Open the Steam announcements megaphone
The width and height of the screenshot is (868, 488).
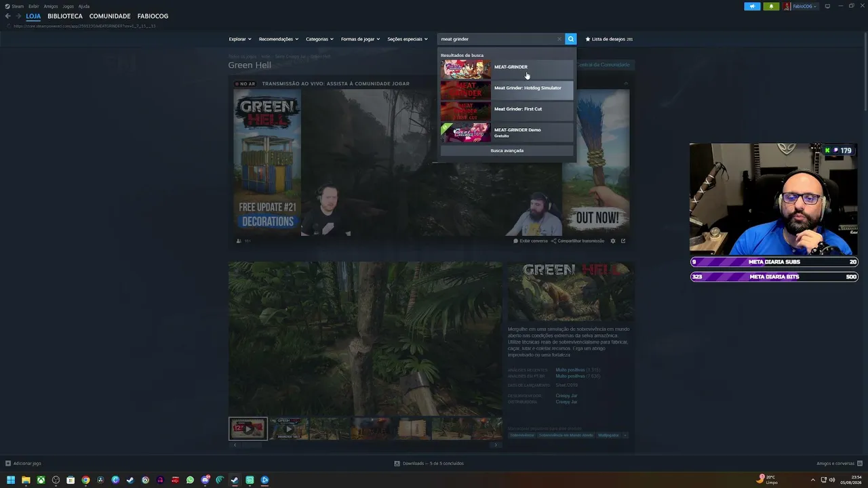[752, 6]
